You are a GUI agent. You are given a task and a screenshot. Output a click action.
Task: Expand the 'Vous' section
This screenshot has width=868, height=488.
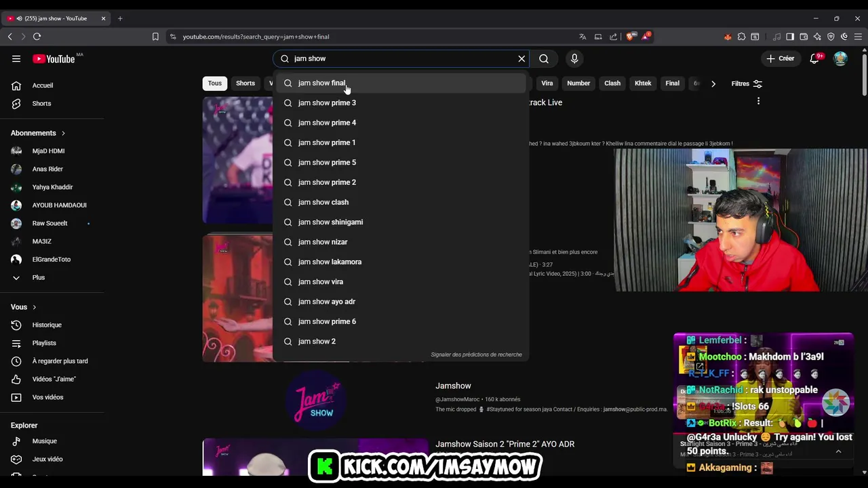pos(24,307)
